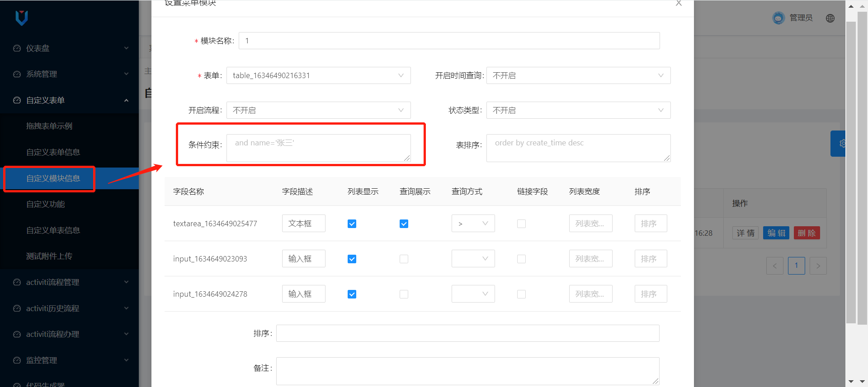
Task: Click 列表宽度 field for textarea row
Action: tap(590, 224)
